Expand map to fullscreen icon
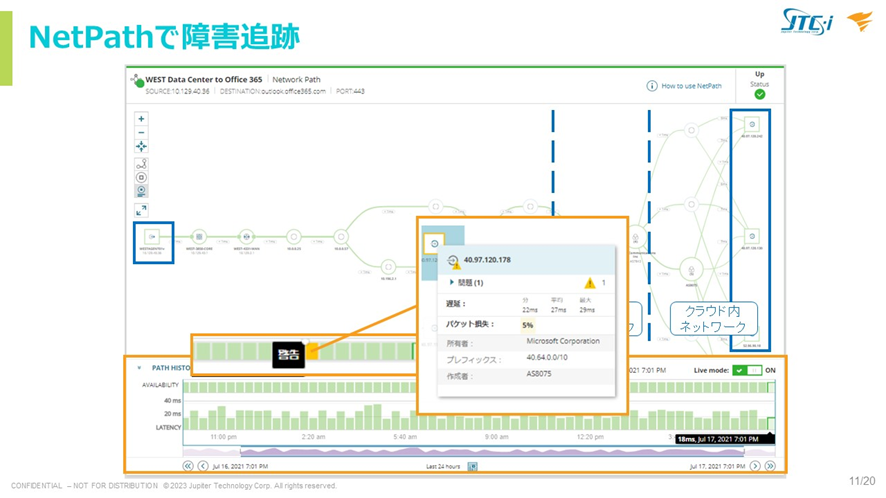 [x=141, y=210]
